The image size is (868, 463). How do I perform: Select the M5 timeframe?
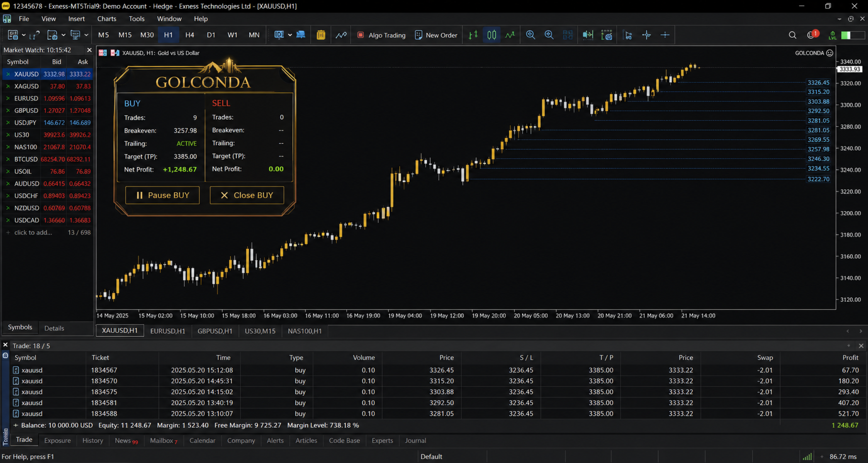(x=104, y=35)
